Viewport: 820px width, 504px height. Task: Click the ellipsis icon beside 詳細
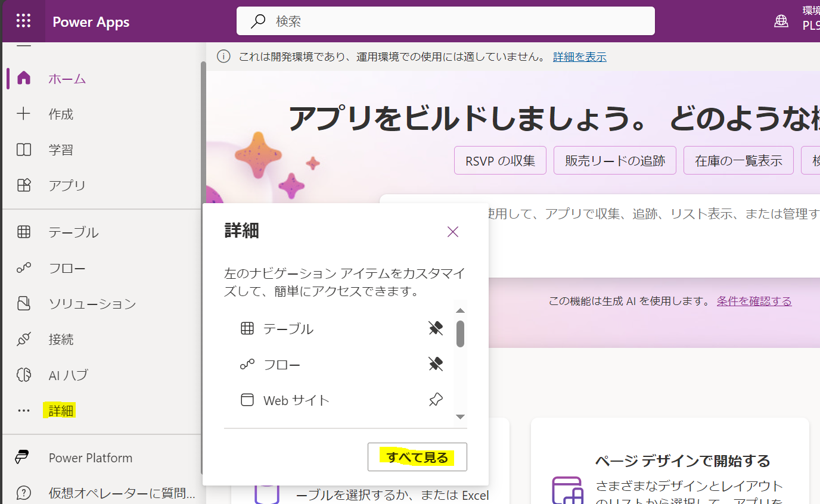pyautogui.click(x=24, y=410)
